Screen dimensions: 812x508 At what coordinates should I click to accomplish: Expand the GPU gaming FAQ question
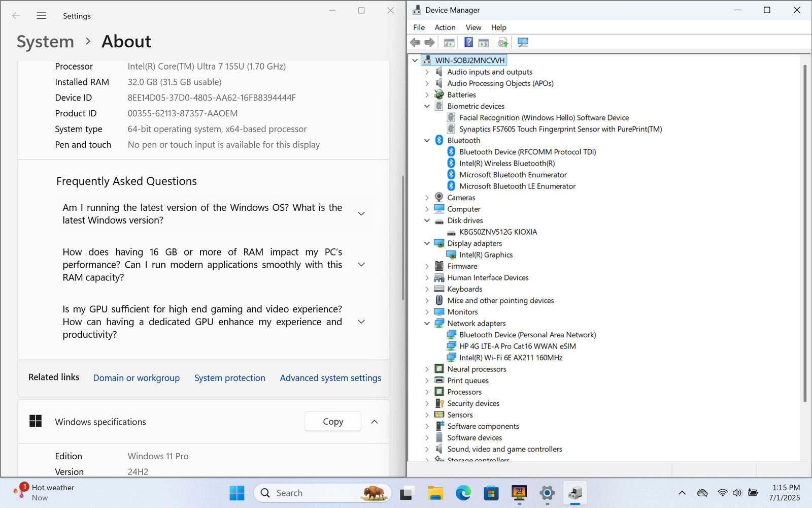point(361,322)
